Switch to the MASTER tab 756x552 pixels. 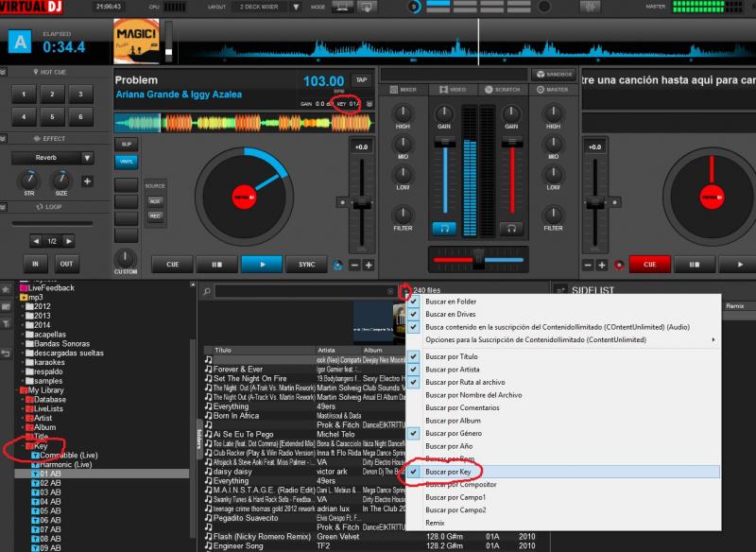tap(553, 90)
